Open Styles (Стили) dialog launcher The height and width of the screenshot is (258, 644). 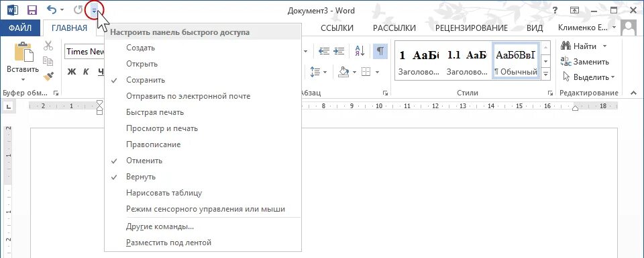click(x=550, y=93)
